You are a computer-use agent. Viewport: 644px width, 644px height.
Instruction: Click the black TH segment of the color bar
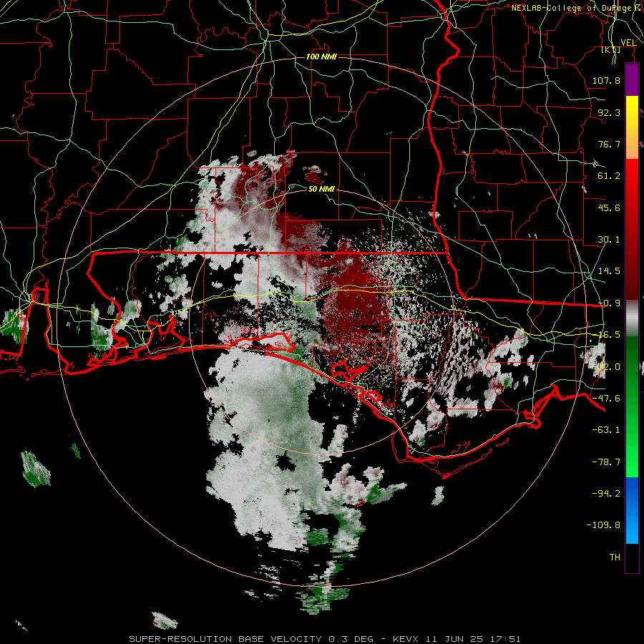click(x=632, y=558)
